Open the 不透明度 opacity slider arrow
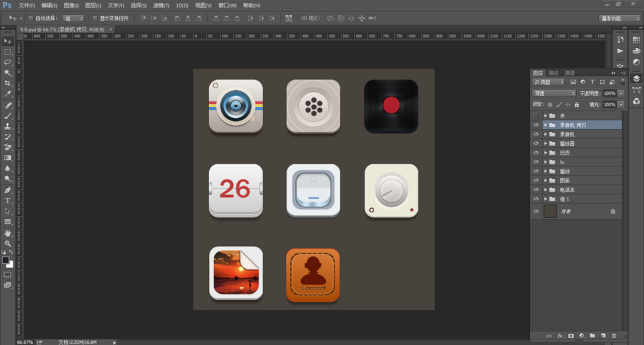This screenshot has height=345, width=644. (621, 93)
